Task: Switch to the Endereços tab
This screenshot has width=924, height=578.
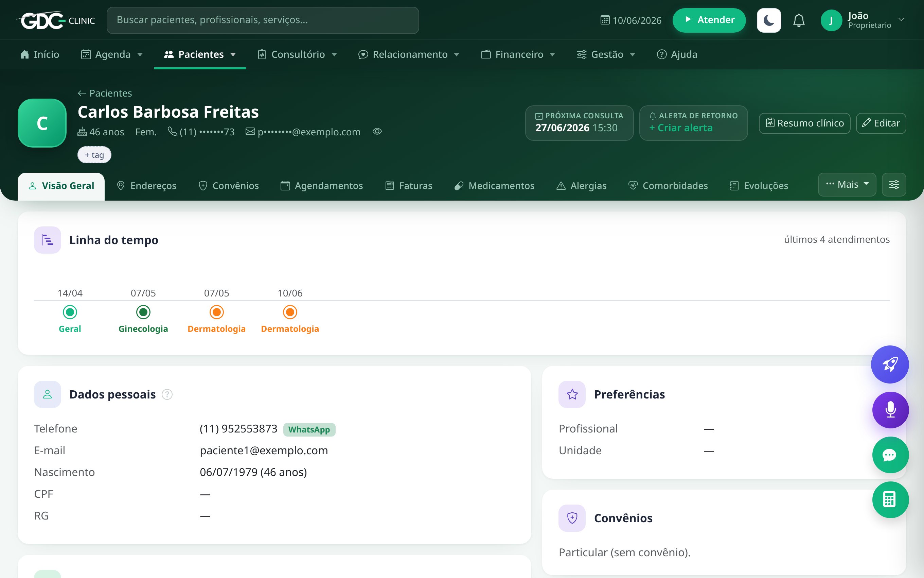Action: click(x=147, y=186)
